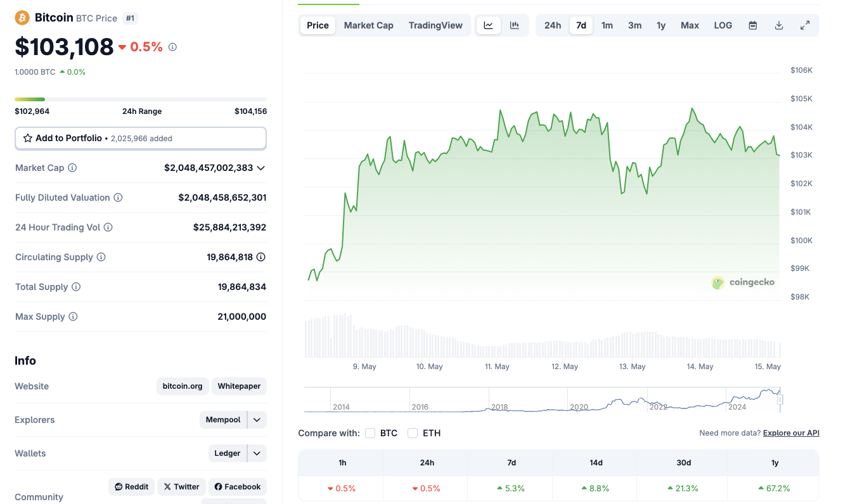This screenshot has width=848, height=504.
Task: Click Add to Portfolio button
Action: coord(141,138)
